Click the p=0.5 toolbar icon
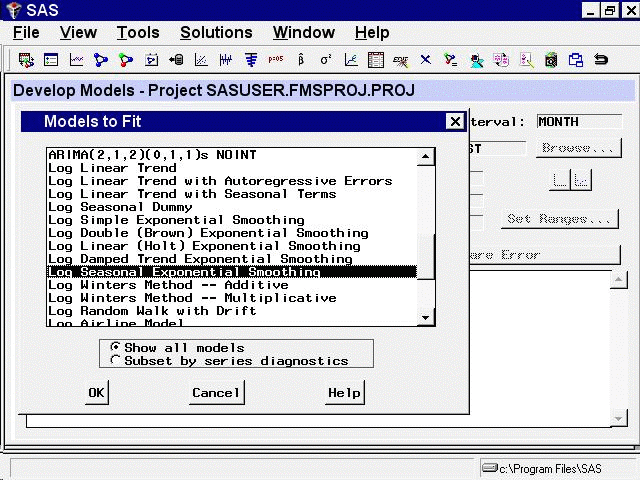The width and height of the screenshot is (640, 480). pos(276,60)
